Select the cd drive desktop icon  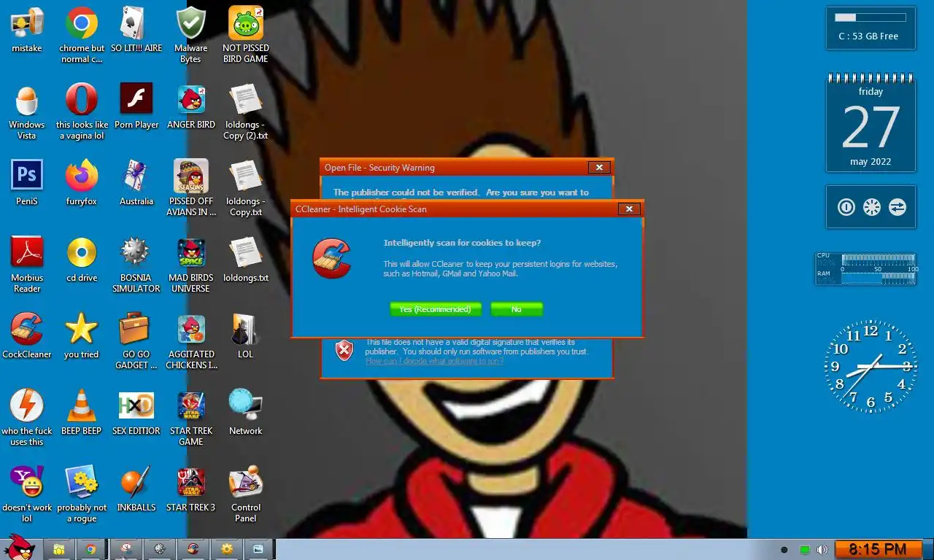click(82, 260)
